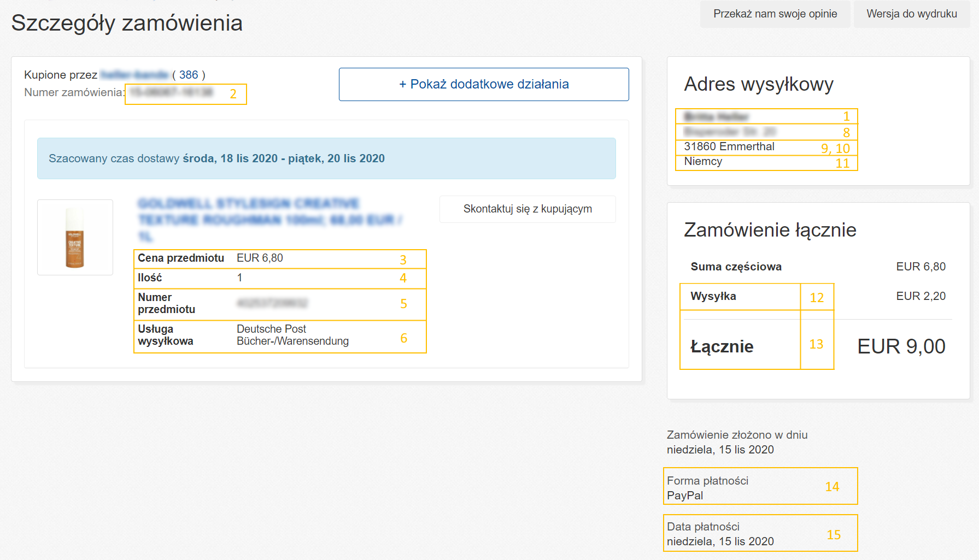Click the blurred buyer username link
979x560 pixels.
coord(135,75)
